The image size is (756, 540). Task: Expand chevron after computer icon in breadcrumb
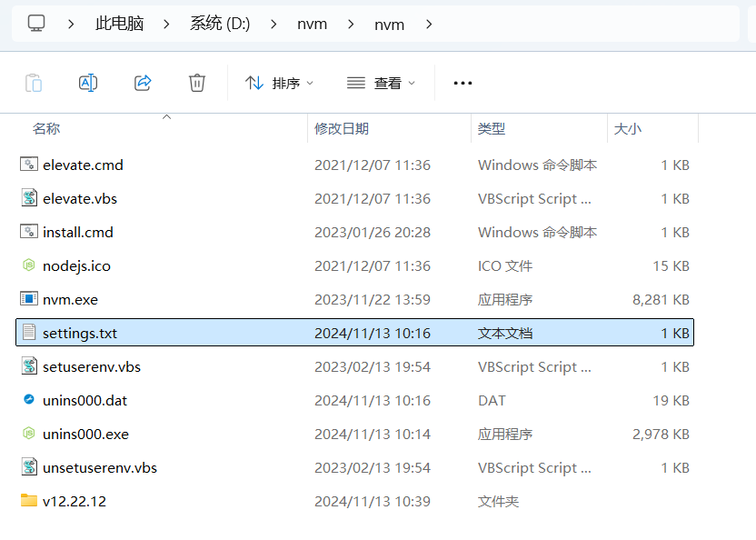tap(71, 24)
